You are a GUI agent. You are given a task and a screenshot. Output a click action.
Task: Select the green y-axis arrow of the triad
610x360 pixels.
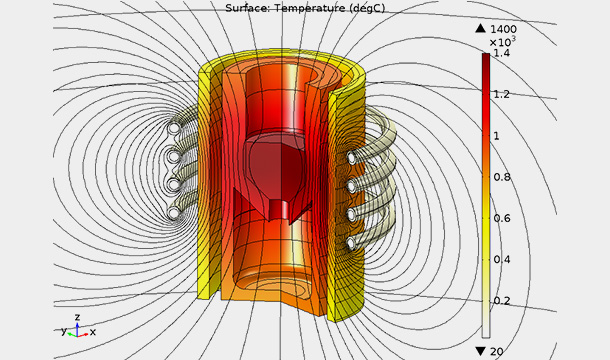[72, 334]
